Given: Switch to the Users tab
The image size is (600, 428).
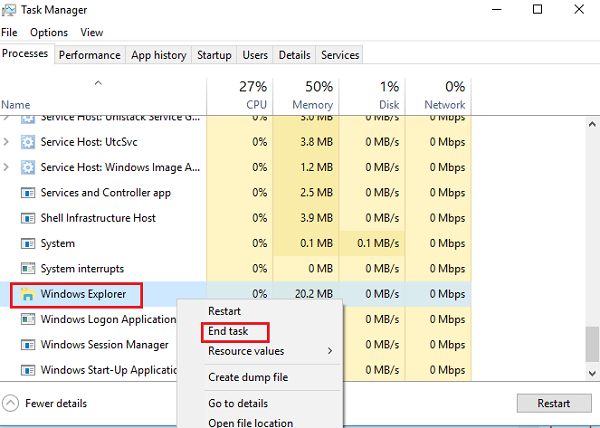Looking at the screenshot, I should point(255,55).
